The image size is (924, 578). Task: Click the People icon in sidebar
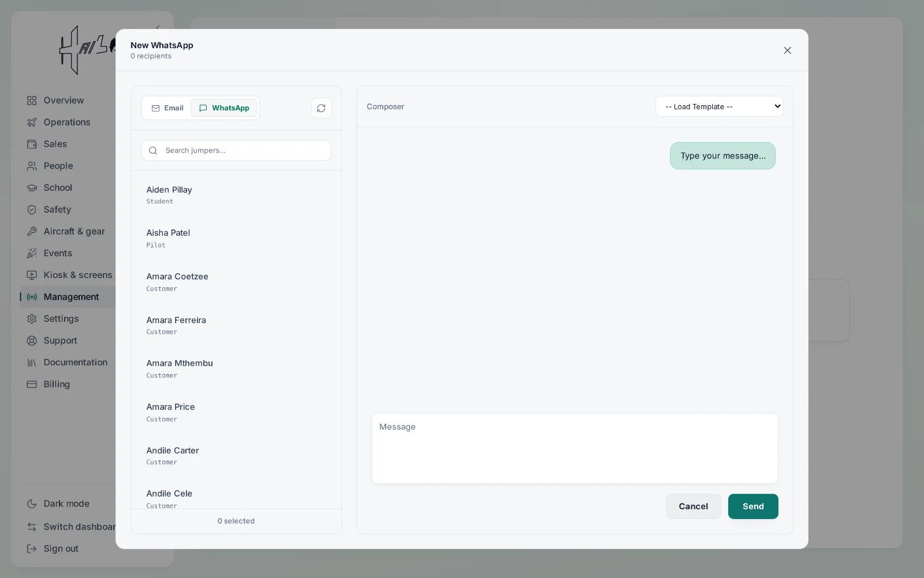pos(32,166)
